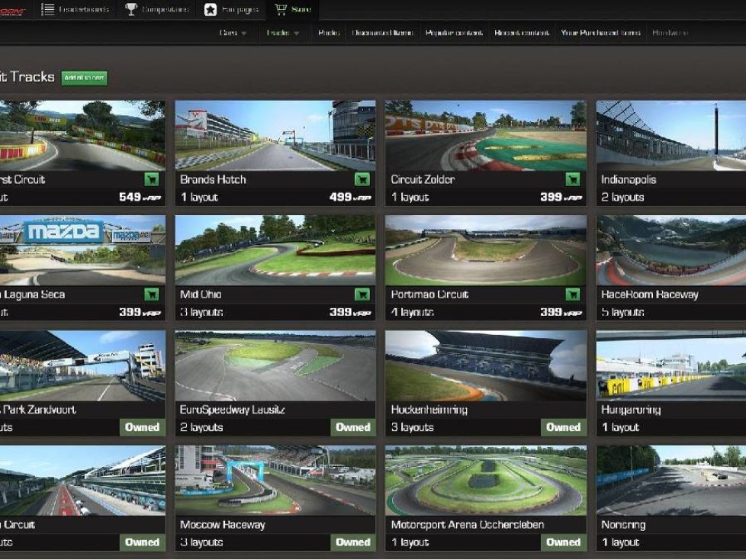Viewport: 746px width, 560px height.
Task: Open the RaceRoom Raceway track thumbnail
Action: point(670,250)
